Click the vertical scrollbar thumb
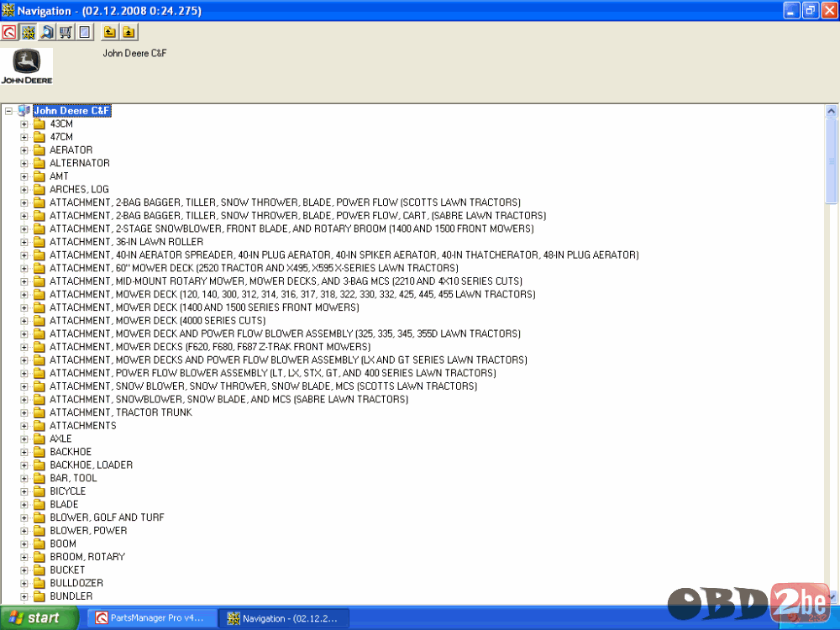840x630 pixels. point(831,160)
